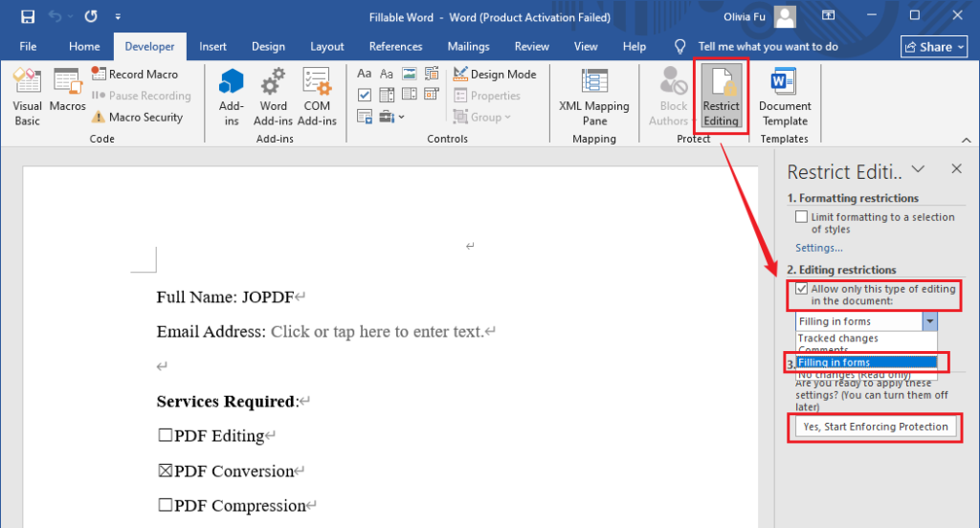The image size is (980, 528).
Task: Toggle Design Mode
Action: pyautogui.click(x=495, y=74)
